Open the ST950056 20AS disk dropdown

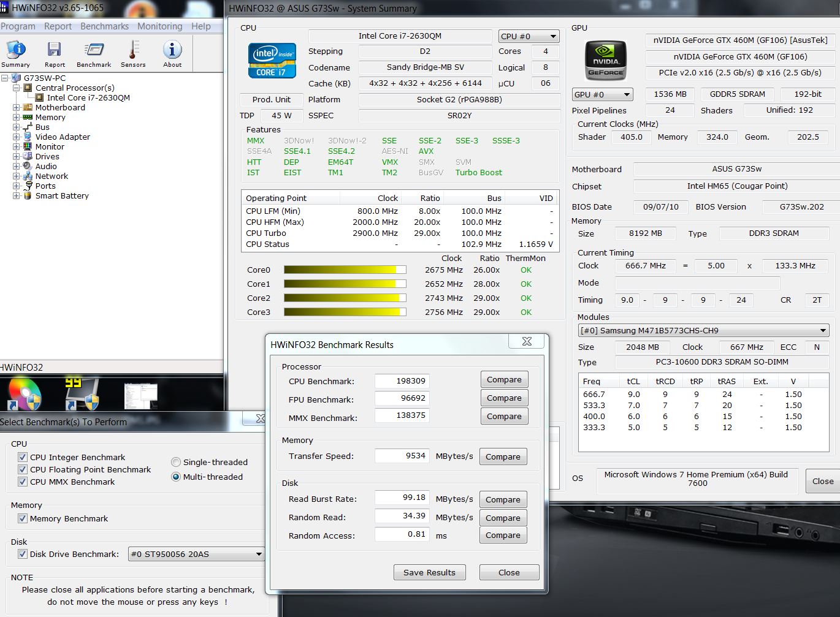196,554
